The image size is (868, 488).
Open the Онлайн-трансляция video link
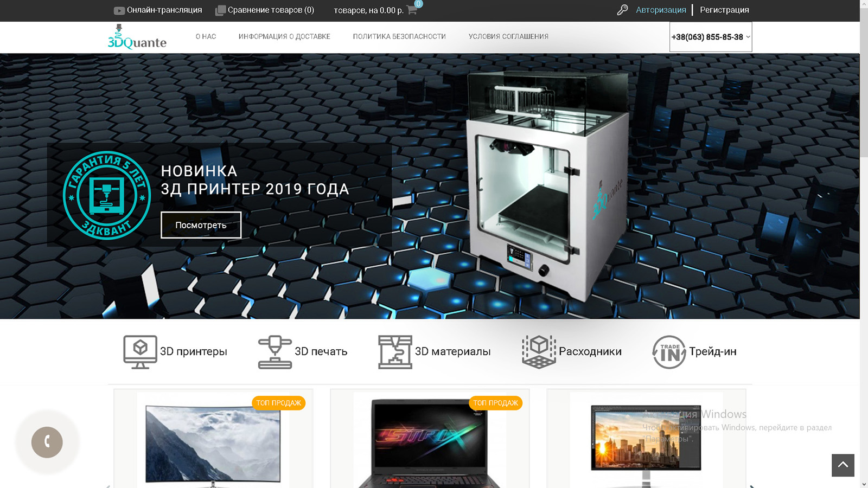pyautogui.click(x=158, y=10)
